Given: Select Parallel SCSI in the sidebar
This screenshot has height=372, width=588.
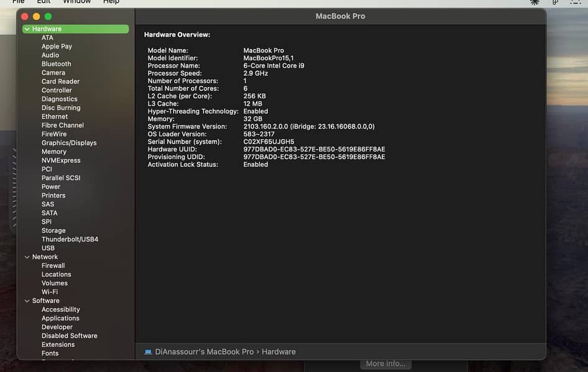Looking at the screenshot, I should (61, 178).
